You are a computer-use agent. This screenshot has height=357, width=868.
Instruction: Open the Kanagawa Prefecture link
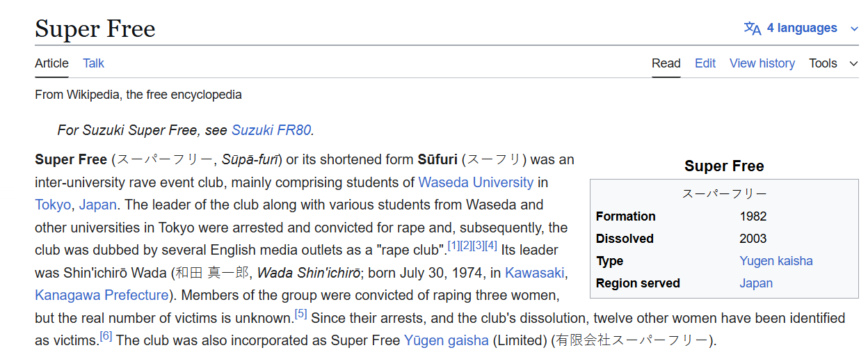(x=102, y=295)
